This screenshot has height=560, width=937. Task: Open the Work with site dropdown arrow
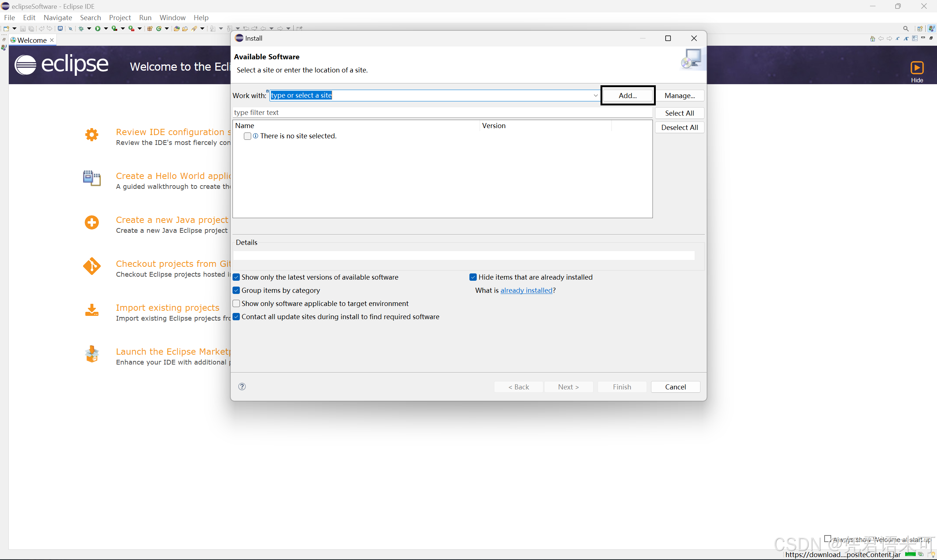(x=596, y=96)
